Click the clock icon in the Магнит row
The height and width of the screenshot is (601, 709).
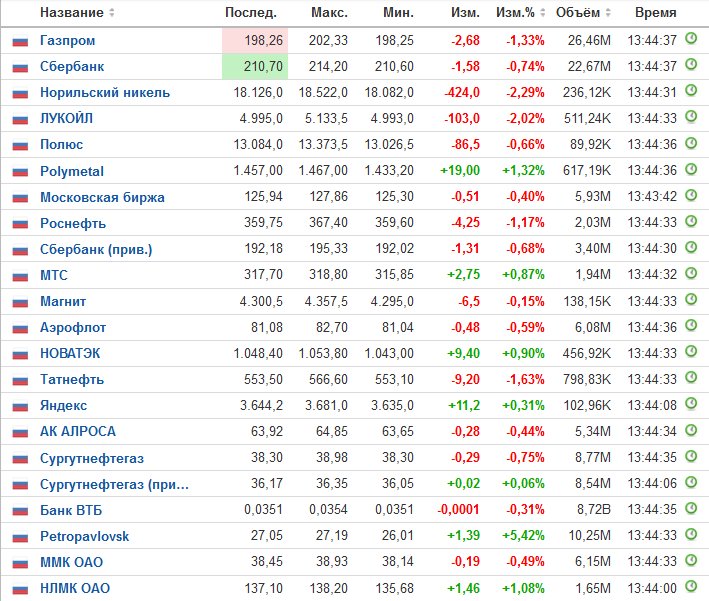[x=691, y=299]
